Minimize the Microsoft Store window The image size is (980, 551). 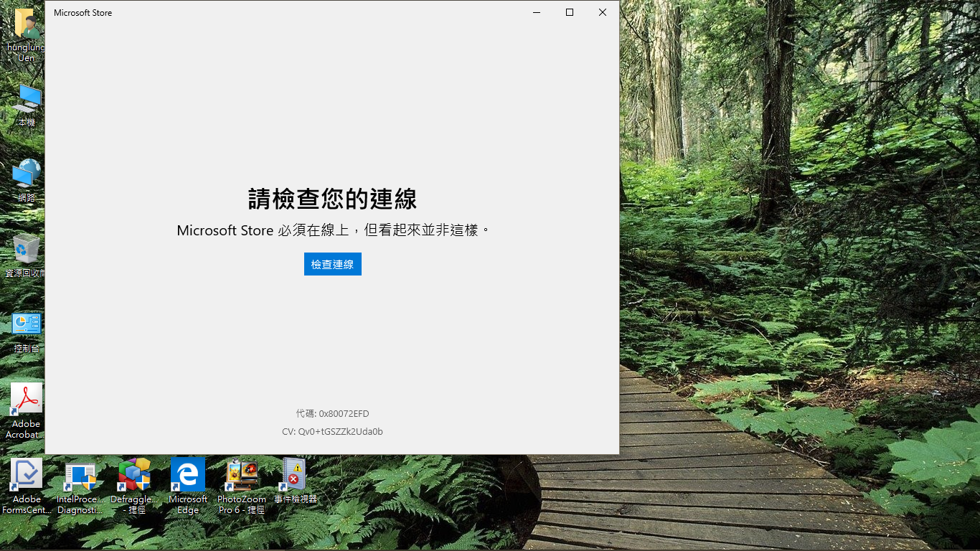pos(537,12)
